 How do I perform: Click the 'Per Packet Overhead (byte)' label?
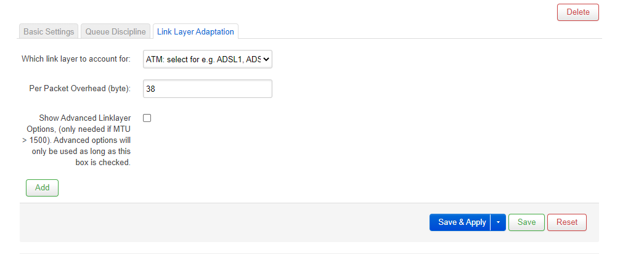(80, 88)
